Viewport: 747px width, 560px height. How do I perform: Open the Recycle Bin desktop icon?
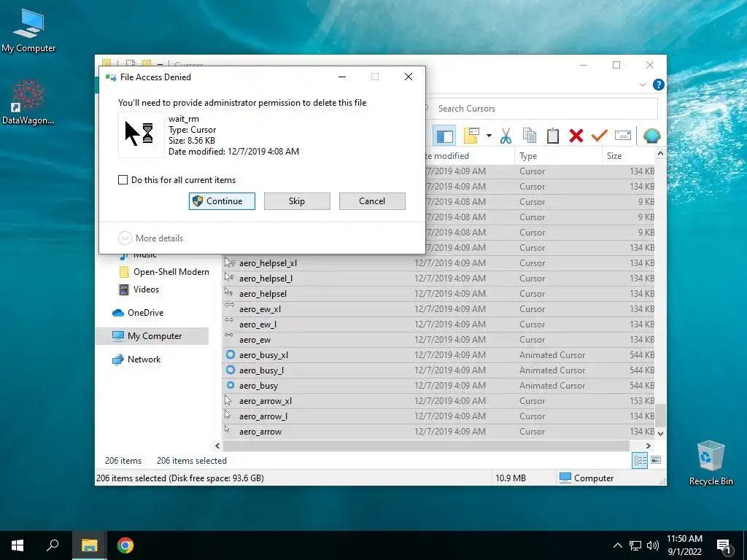pyautogui.click(x=711, y=463)
